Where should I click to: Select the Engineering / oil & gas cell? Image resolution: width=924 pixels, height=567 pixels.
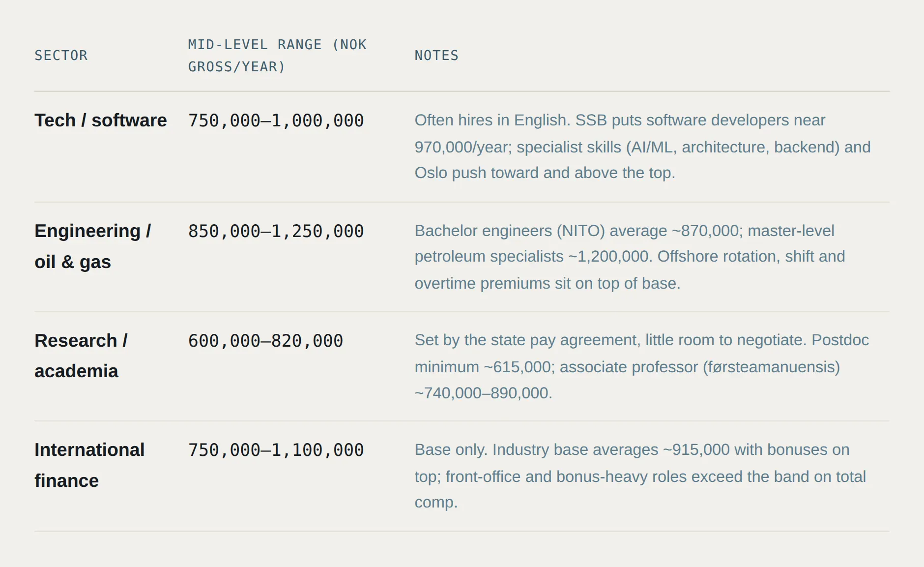tap(93, 246)
